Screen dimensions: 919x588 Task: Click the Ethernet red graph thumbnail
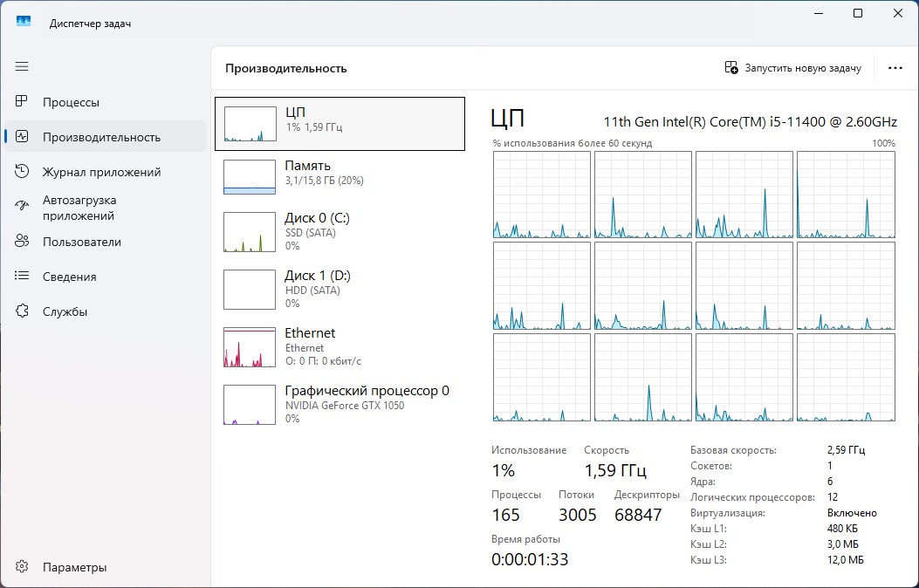(250, 346)
